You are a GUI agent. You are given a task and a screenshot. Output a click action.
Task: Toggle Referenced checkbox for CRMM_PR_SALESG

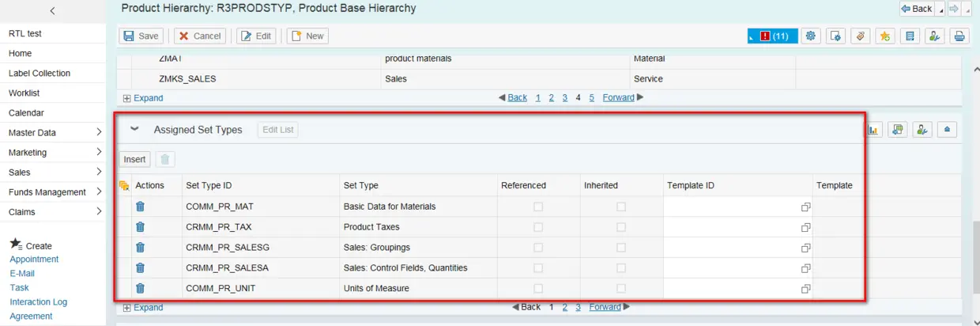538,248
